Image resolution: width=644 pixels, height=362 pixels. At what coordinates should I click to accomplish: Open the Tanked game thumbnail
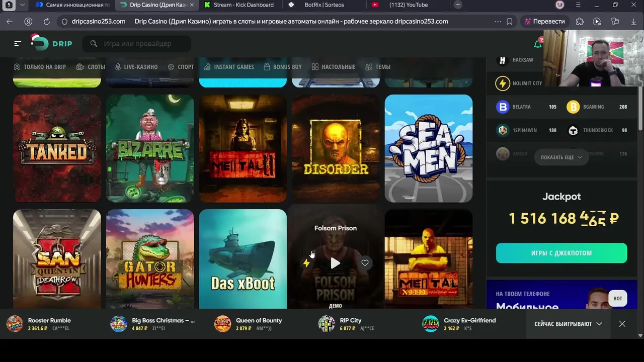click(57, 148)
